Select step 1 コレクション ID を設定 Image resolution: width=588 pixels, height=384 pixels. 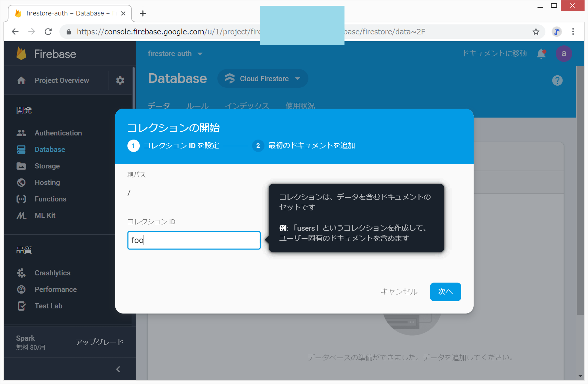pos(173,146)
